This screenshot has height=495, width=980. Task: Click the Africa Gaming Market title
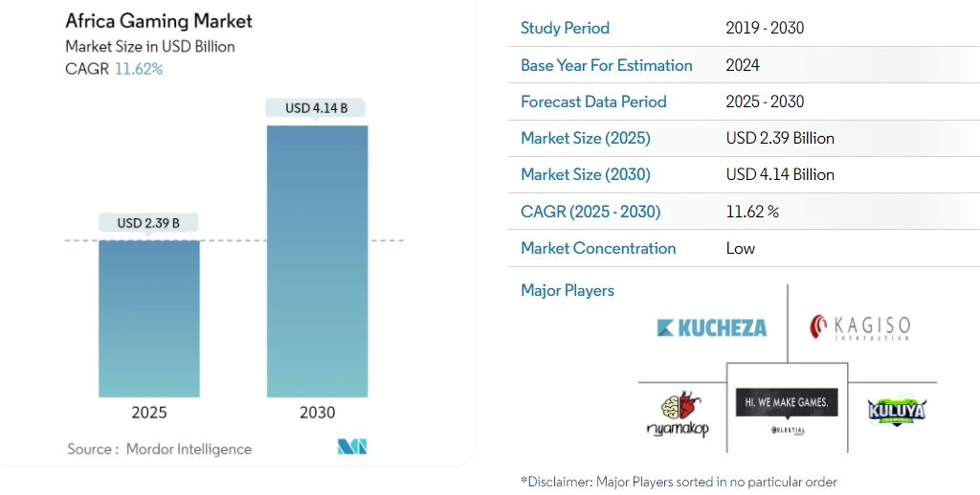159,21
